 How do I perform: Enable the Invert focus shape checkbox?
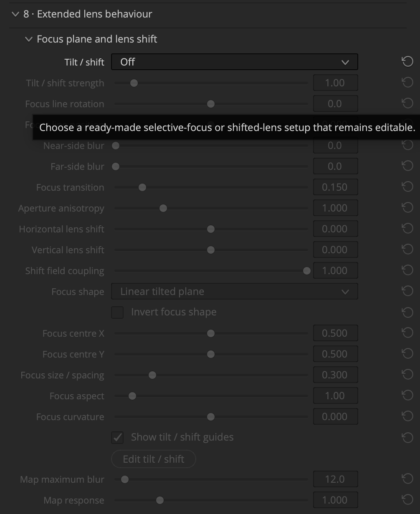117,312
